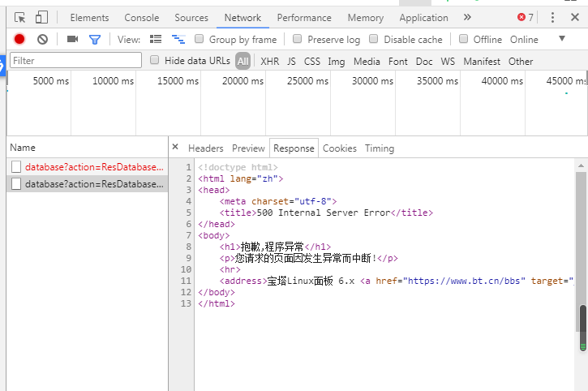Viewport: 588px width, 391px height.
Task: Show the Preview tab
Action: (x=248, y=148)
